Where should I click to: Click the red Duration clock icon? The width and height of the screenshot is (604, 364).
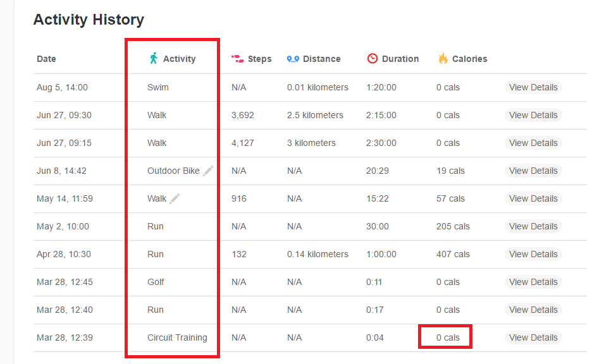[x=373, y=59]
